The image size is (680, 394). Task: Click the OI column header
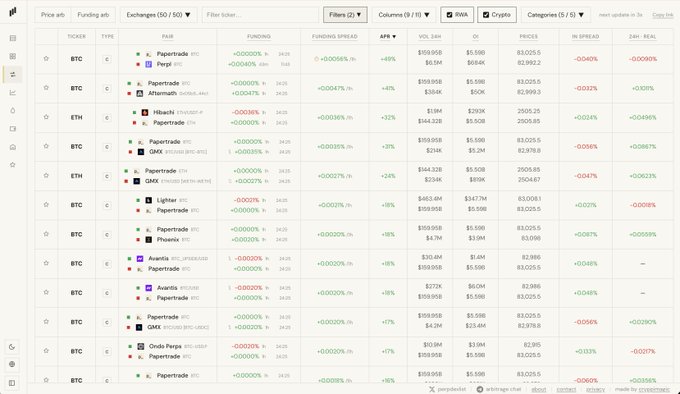click(475, 36)
